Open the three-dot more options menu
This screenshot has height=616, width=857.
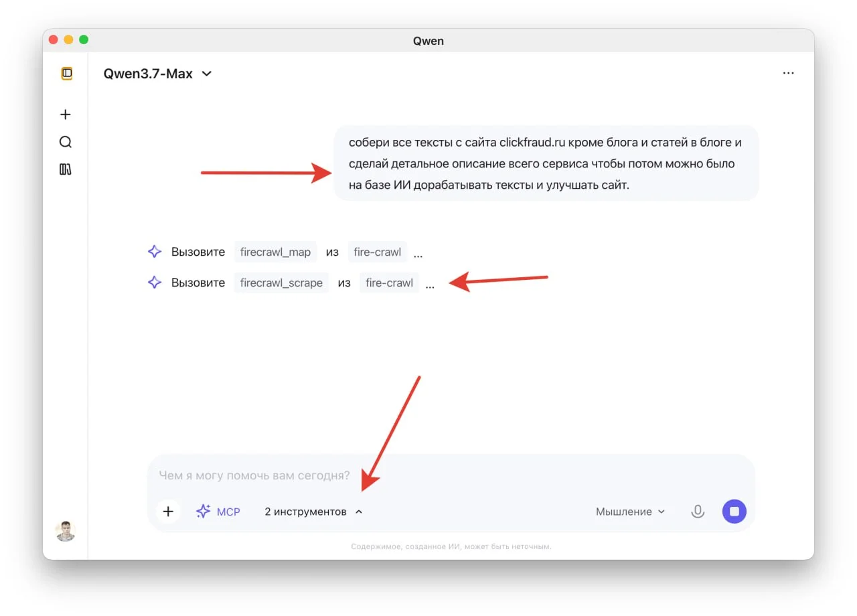[788, 73]
